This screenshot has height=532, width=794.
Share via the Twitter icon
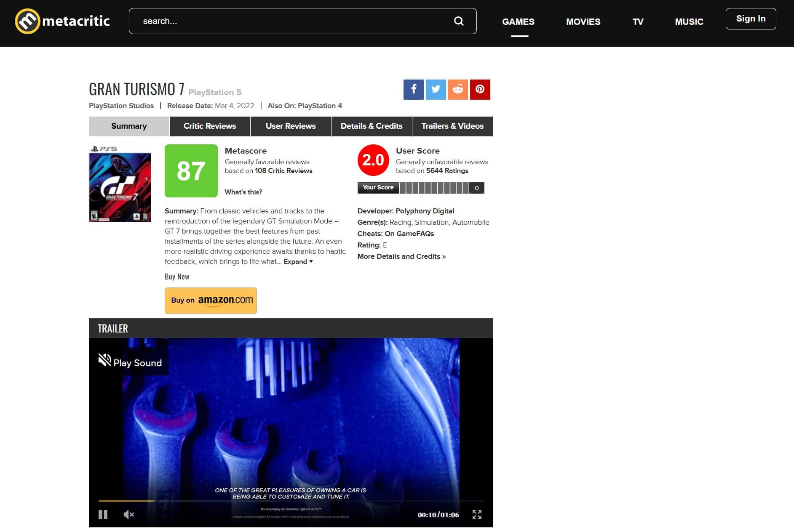pos(436,89)
